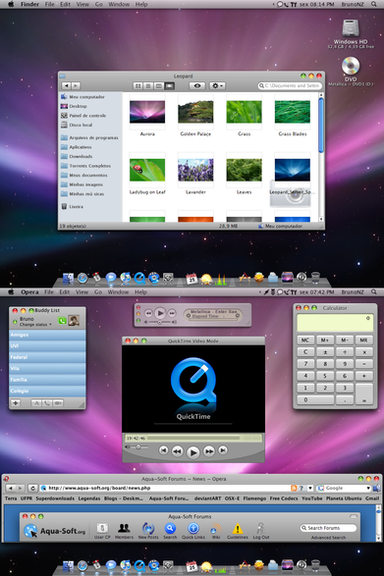Switch to icon view in Leopard window
The width and height of the screenshot is (384, 576).
pos(138,86)
